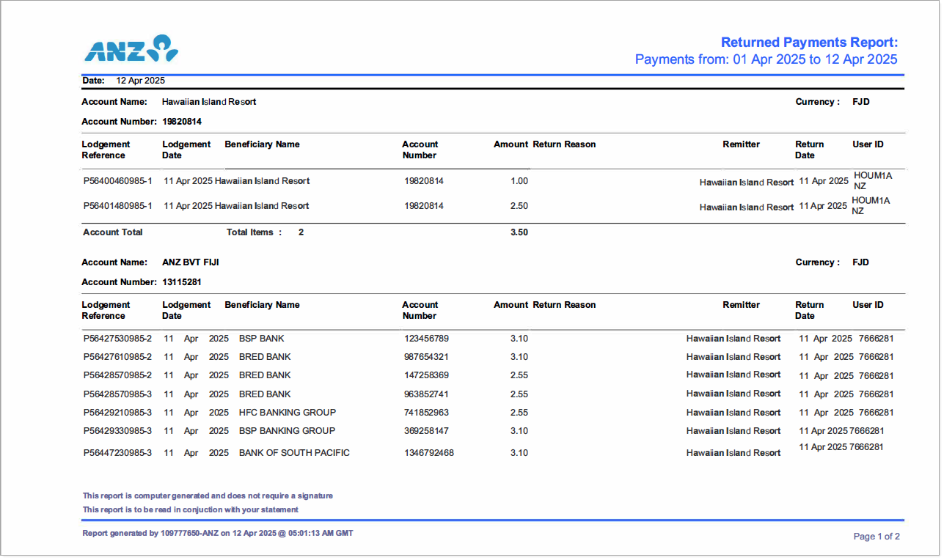
Task: Click the Lodgement Reference column header
Action: click(107, 150)
